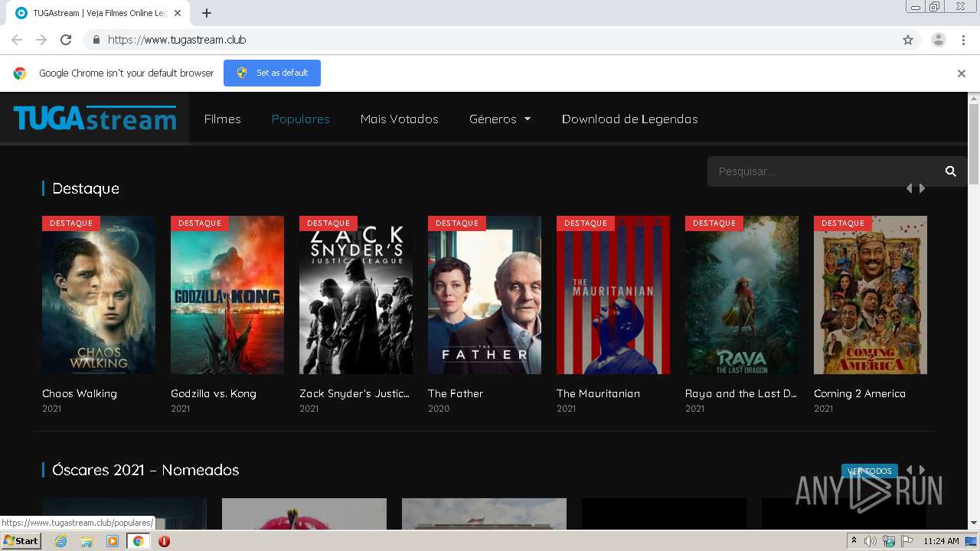Open Raya and the Last Dragon poster
Screen dimensions: 980x551
(742, 295)
